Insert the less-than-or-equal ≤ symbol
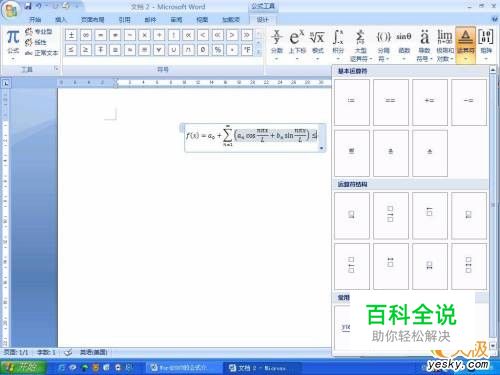500x375 pixels. [x=71, y=50]
